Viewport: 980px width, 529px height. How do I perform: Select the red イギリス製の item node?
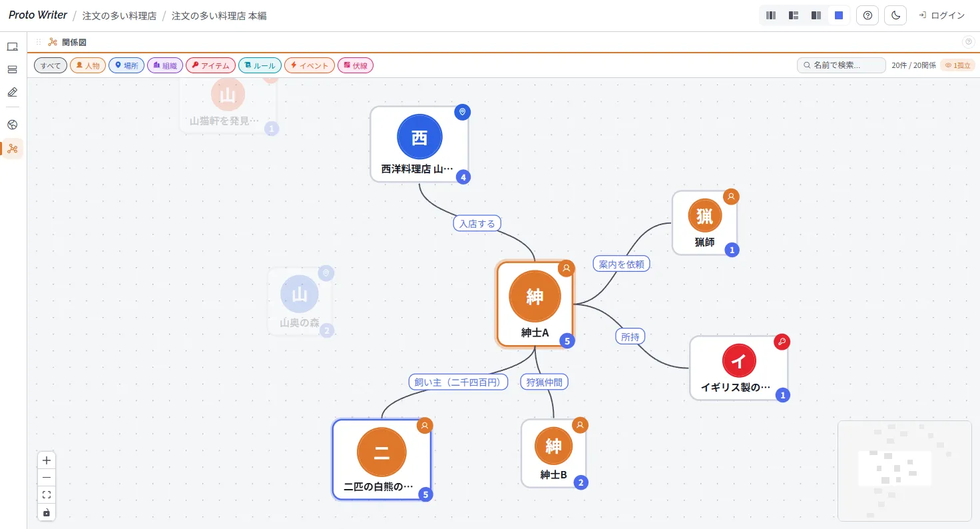pos(738,368)
